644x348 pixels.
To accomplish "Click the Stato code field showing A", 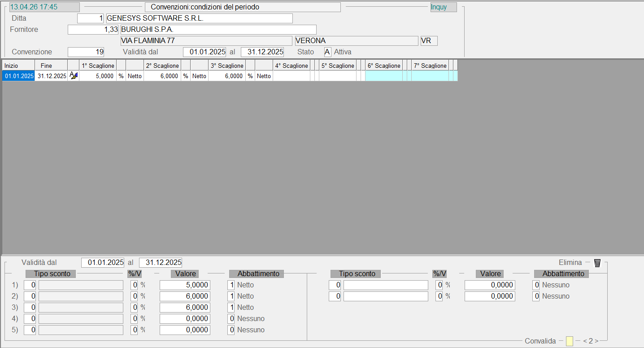I will coord(327,52).
